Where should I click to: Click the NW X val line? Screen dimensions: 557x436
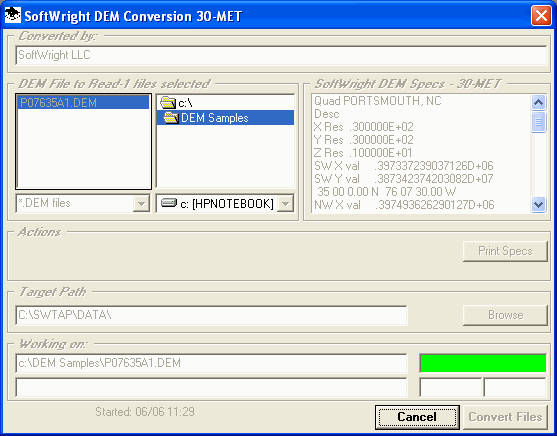click(x=404, y=205)
